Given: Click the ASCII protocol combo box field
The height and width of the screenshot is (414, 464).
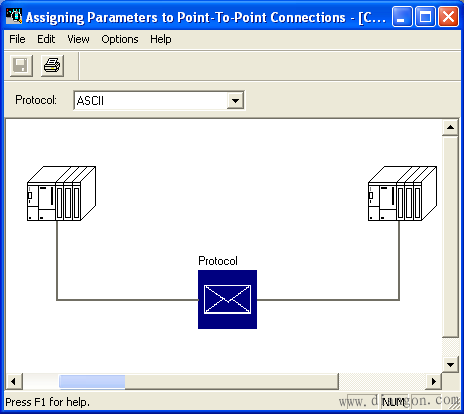Looking at the screenshot, I should click(159, 100).
